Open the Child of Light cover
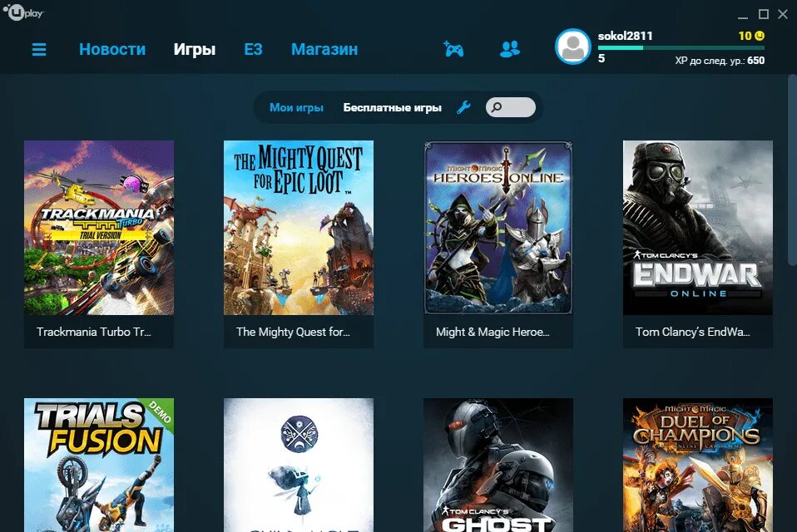 [x=299, y=465]
